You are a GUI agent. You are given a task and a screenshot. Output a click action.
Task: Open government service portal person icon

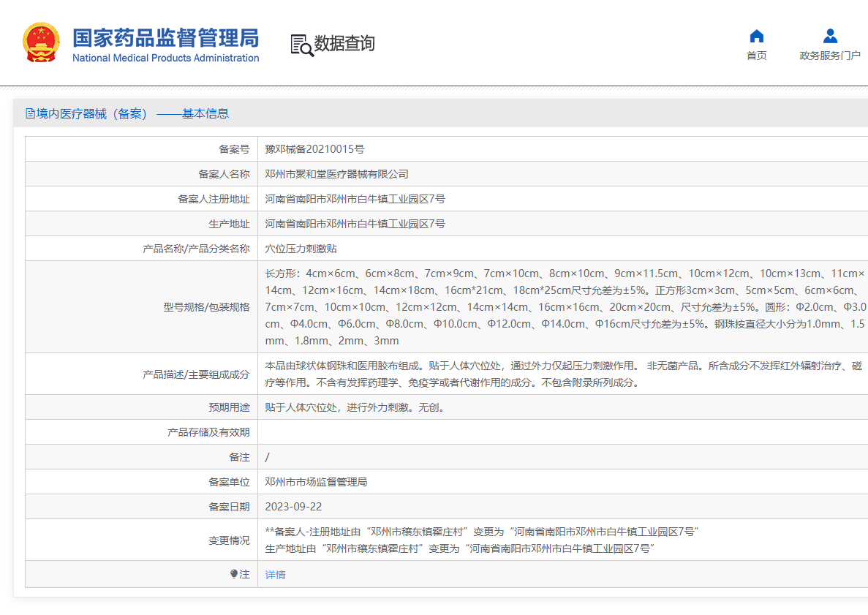pos(830,36)
